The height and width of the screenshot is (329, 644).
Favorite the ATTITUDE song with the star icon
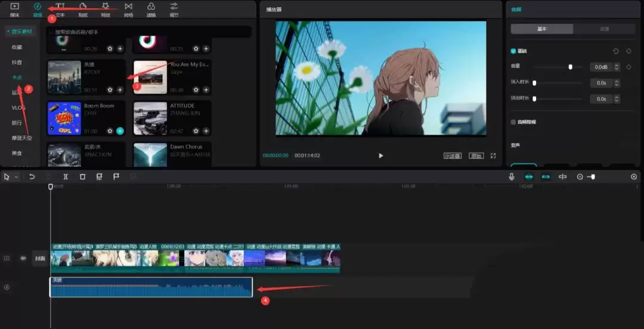click(196, 131)
